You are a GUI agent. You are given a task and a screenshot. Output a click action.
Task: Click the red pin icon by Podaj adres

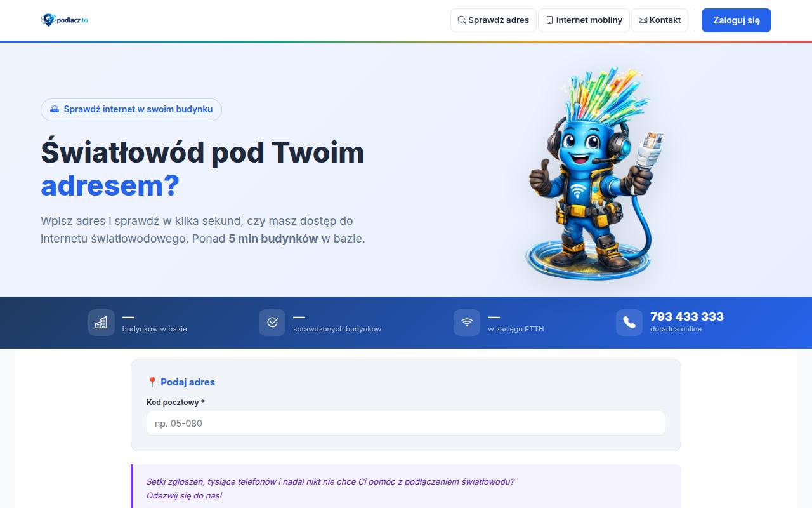point(152,382)
